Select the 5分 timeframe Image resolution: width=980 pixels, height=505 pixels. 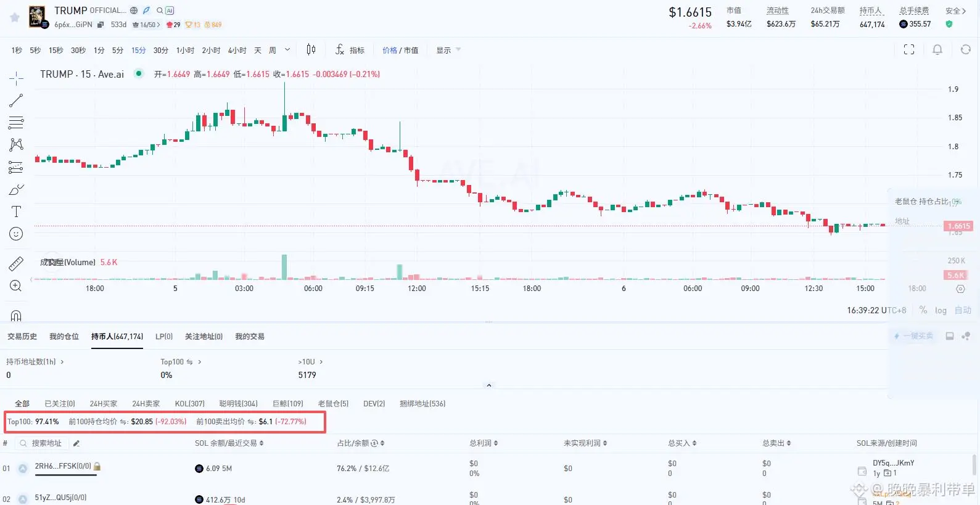pyautogui.click(x=118, y=51)
